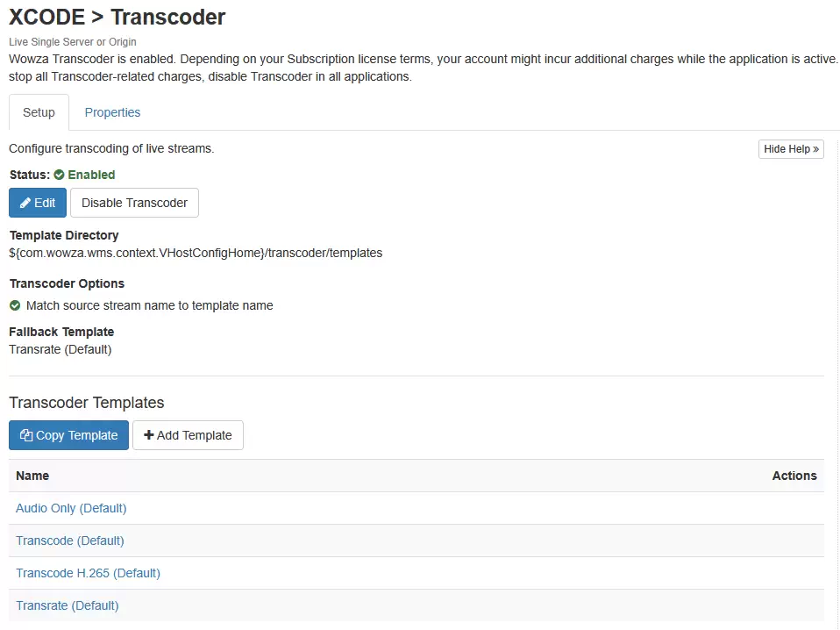
Task: Open the Transcode (Default) template
Action: (69, 541)
